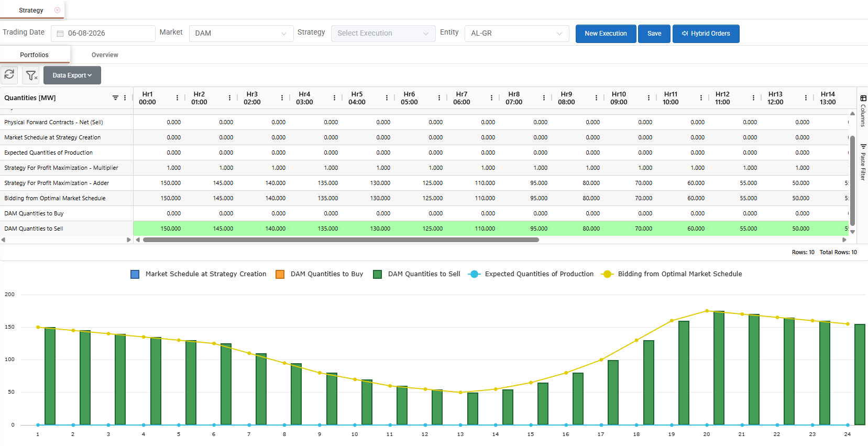This screenshot has width=868, height=446.
Task: Toggle DAM Quantities to Sell legend series
Action: coord(416,274)
